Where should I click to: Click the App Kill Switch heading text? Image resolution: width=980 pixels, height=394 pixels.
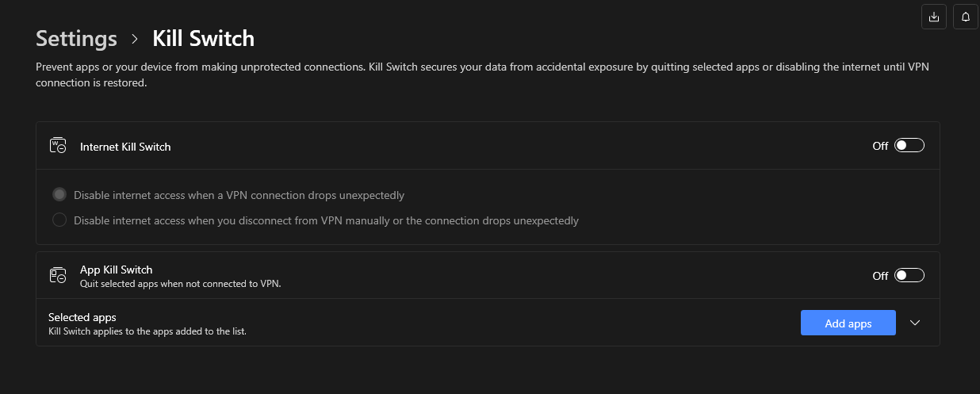click(117, 270)
